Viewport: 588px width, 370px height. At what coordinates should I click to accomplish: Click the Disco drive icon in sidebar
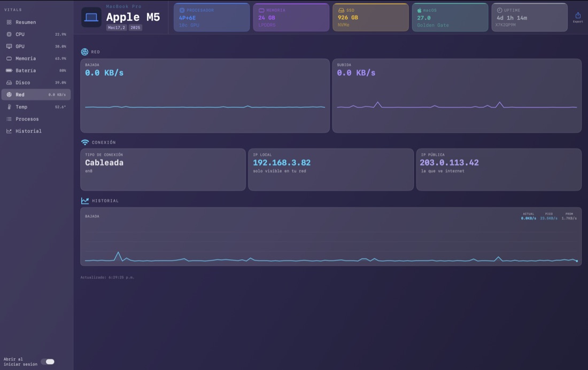coord(9,82)
